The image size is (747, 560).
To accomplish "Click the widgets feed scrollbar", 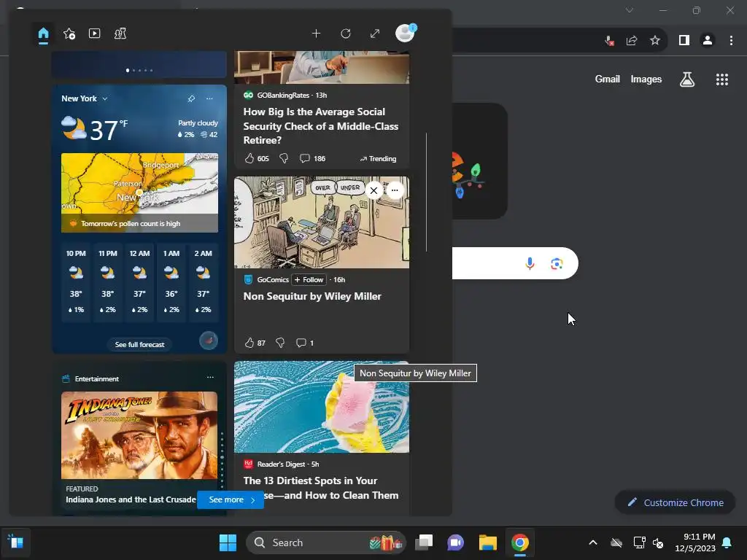I will click(426, 192).
